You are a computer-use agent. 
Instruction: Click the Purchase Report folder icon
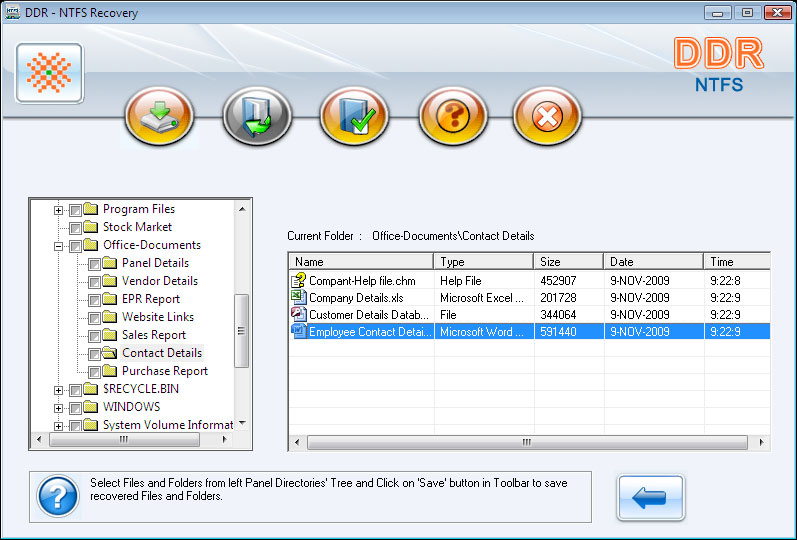(x=110, y=371)
